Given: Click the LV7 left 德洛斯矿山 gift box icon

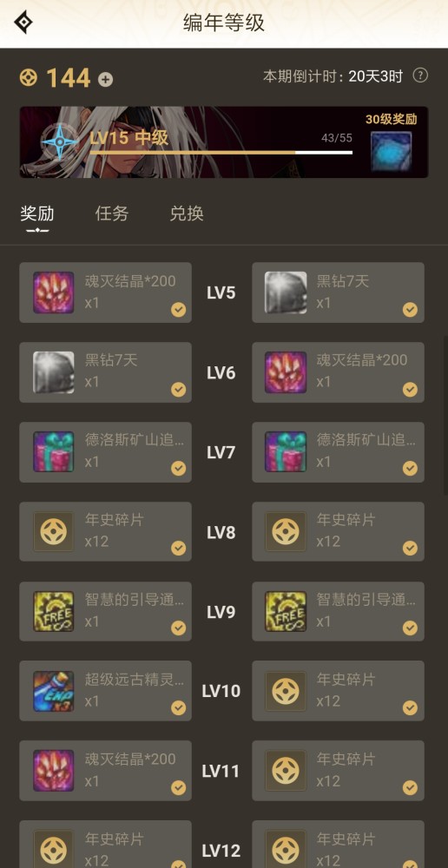Looking at the screenshot, I should coord(54,452).
